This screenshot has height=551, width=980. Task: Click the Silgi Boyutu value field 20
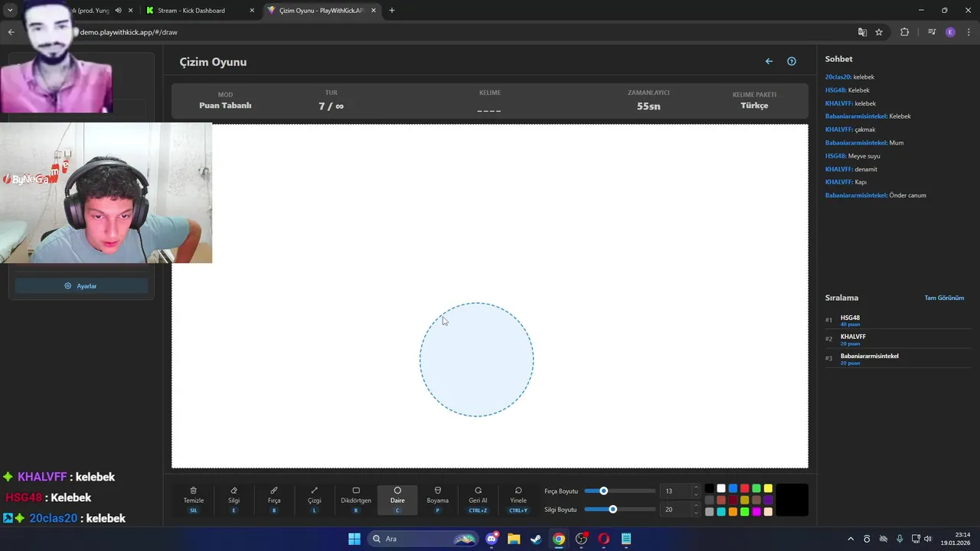click(x=675, y=510)
